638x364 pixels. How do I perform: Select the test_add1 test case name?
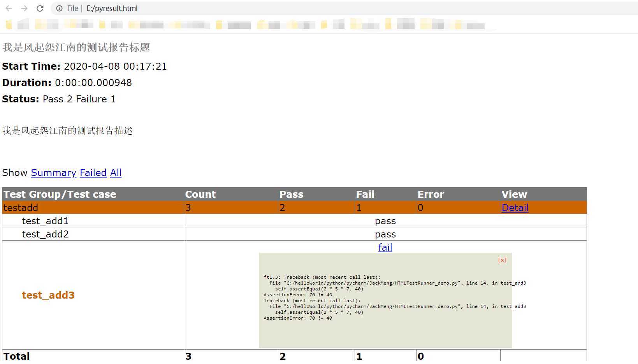[45, 221]
